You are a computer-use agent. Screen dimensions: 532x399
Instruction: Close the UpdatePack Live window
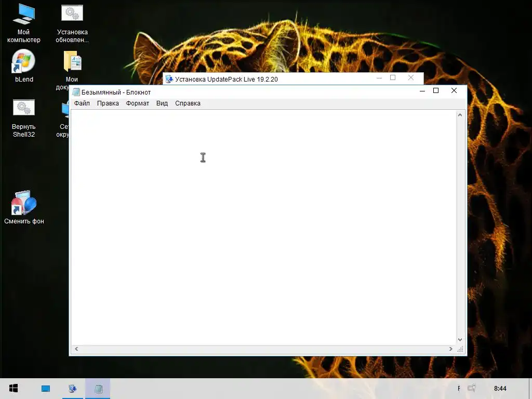411,78
